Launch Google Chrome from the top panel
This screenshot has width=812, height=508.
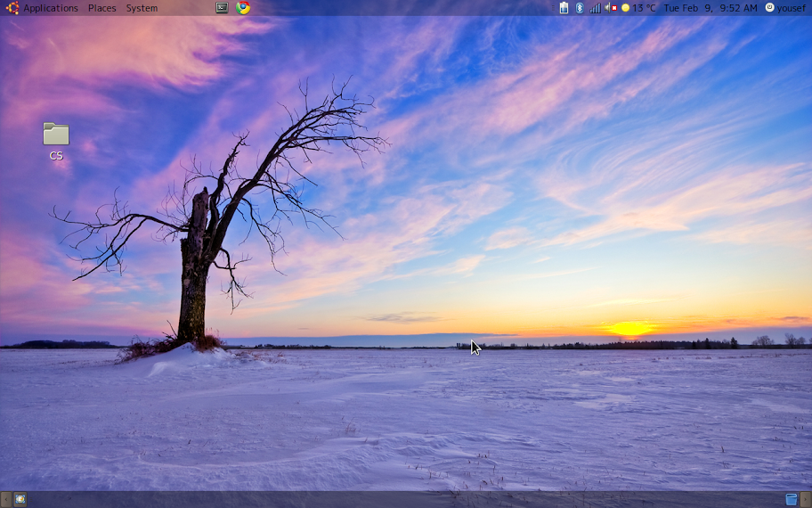pos(243,7)
